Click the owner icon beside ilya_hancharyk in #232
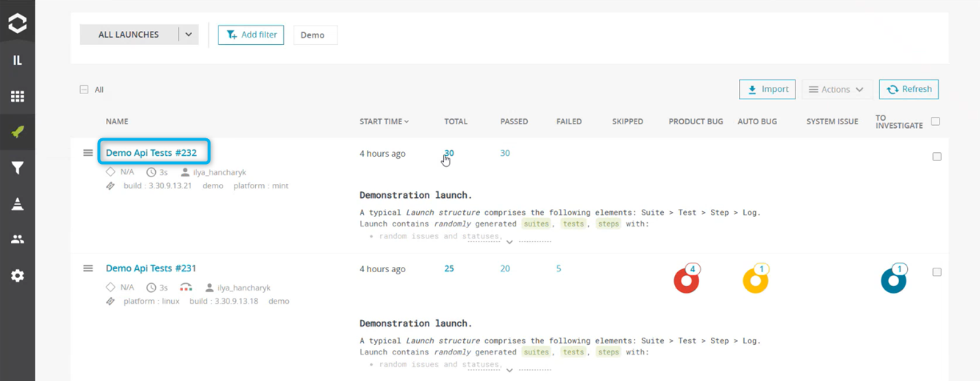This screenshot has height=381, width=980. (185, 172)
